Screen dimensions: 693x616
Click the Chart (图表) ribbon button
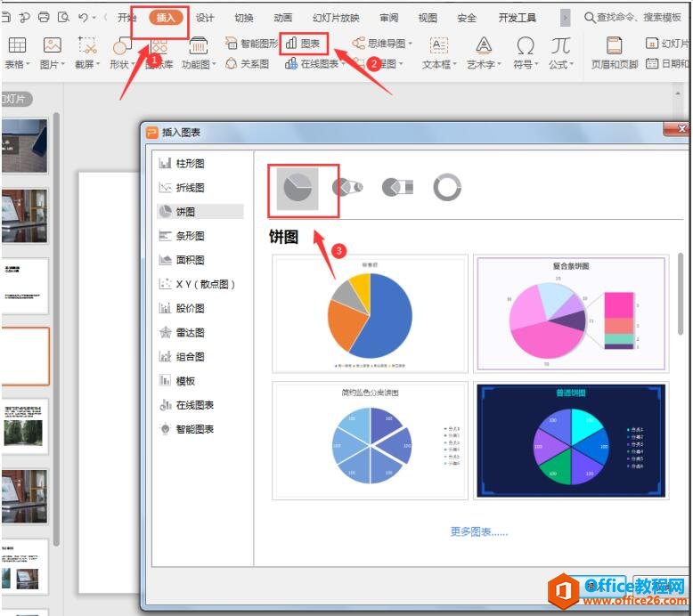click(x=303, y=44)
